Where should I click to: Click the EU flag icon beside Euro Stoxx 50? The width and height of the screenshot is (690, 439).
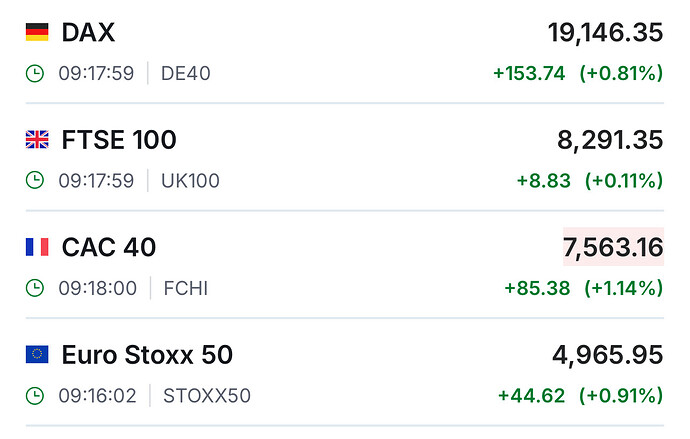(x=37, y=354)
